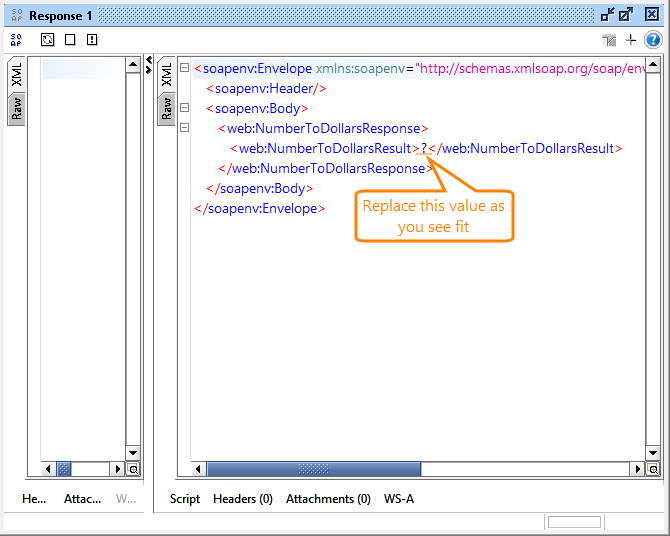Click the right editor's vertical scroll down arrow

pyautogui.click(x=653, y=453)
